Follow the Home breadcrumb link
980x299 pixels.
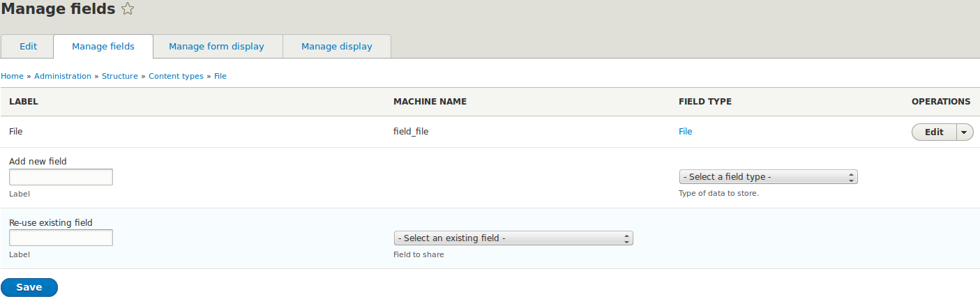click(12, 76)
